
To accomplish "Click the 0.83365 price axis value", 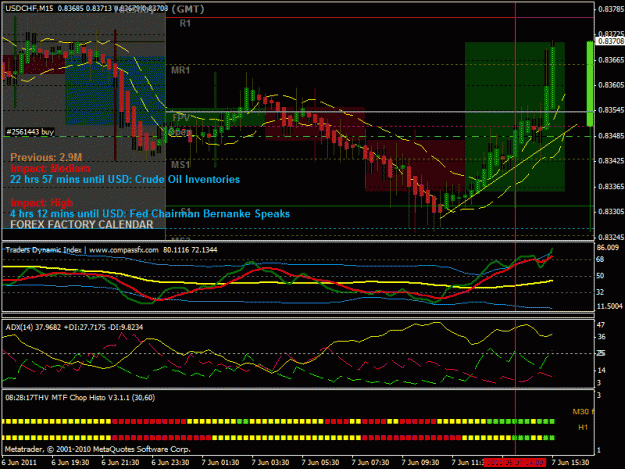I will (x=611, y=186).
